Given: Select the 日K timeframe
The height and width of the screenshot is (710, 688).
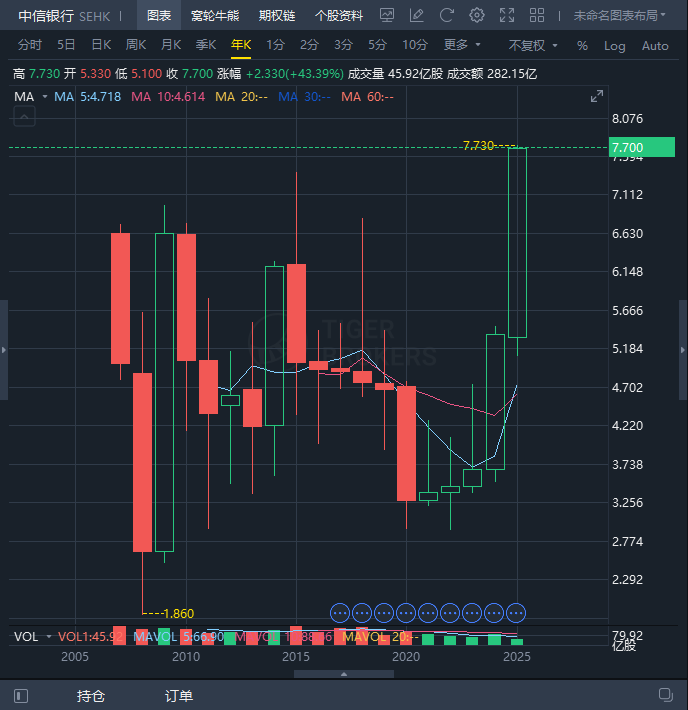Looking at the screenshot, I should point(101,45).
